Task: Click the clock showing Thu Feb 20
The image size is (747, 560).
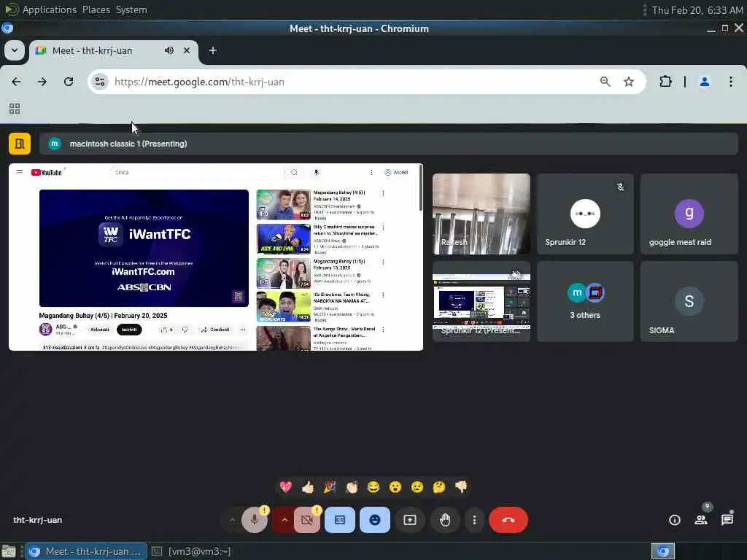Action: (x=697, y=10)
